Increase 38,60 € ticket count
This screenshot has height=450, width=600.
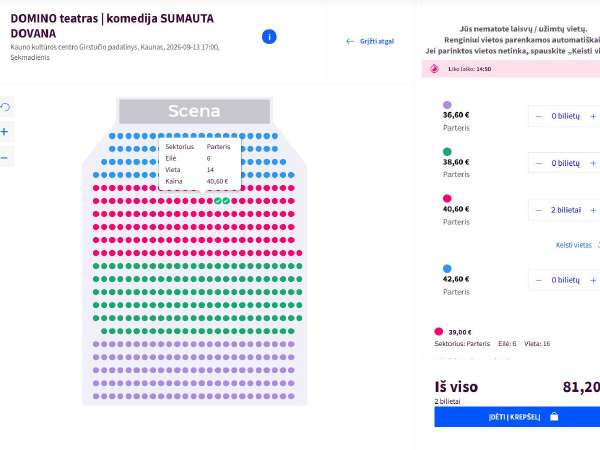point(593,163)
